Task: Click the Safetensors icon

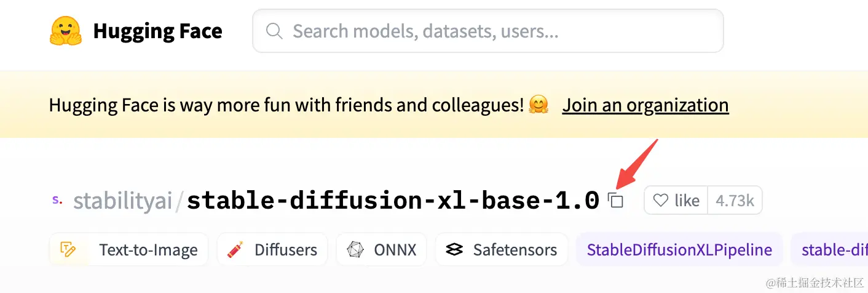Action: [454, 249]
